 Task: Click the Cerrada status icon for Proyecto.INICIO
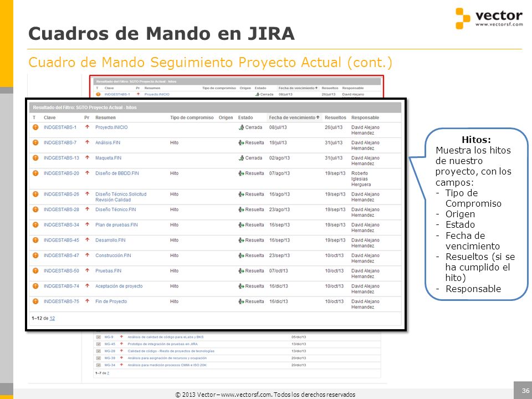pos(241,127)
